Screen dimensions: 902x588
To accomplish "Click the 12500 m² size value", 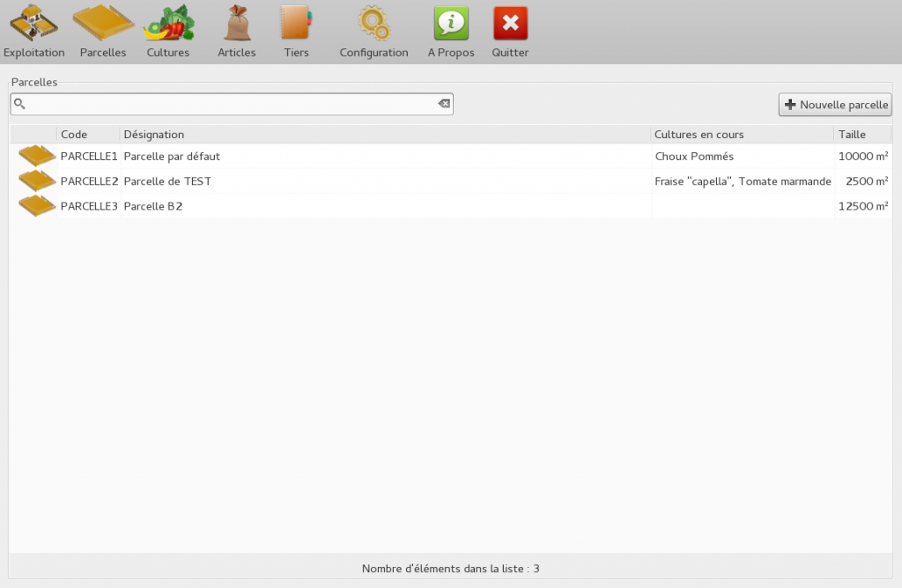I will pyautogui.click(x=863, y=206).
